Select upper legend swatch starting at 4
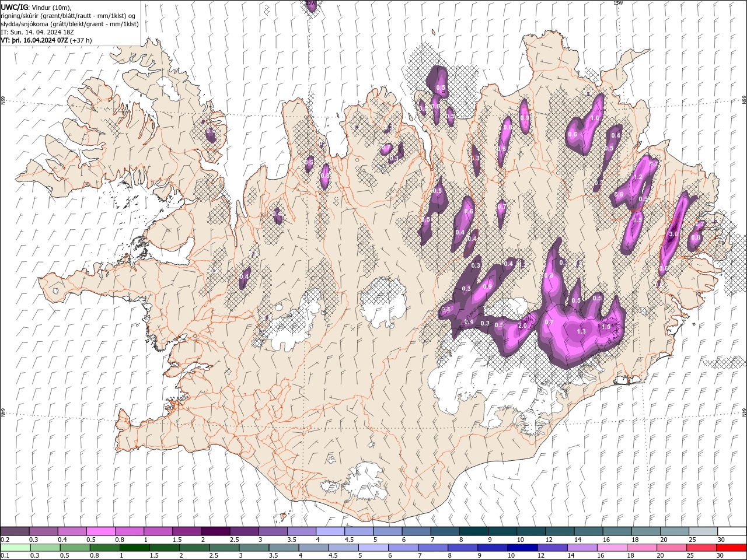747x560 pixels. (x=330, y=531)
